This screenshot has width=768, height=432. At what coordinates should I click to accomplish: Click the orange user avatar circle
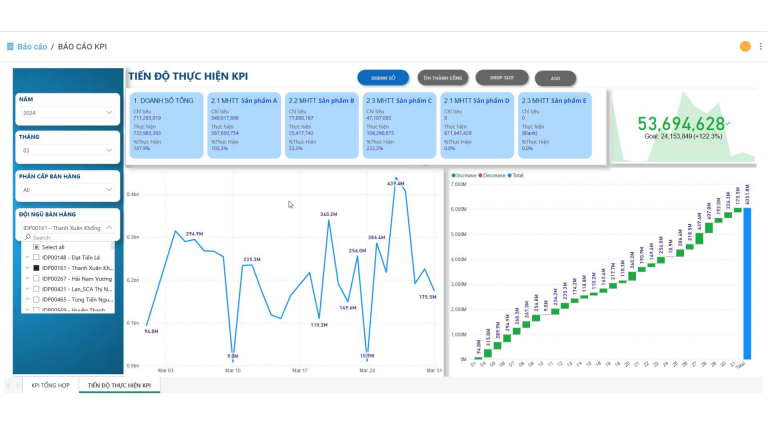tap(744, 46)
